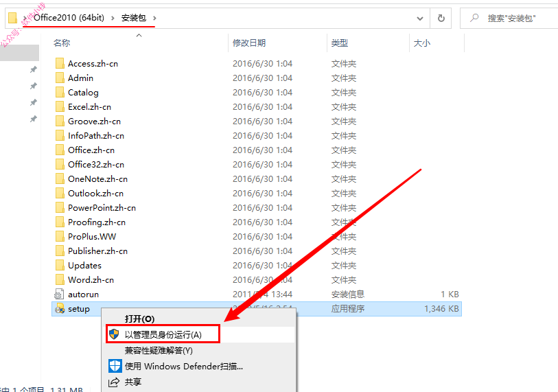Expand chevron after 安装包 breadcrumb
This screenshot has height=392, width=558.
pos(154,18)
